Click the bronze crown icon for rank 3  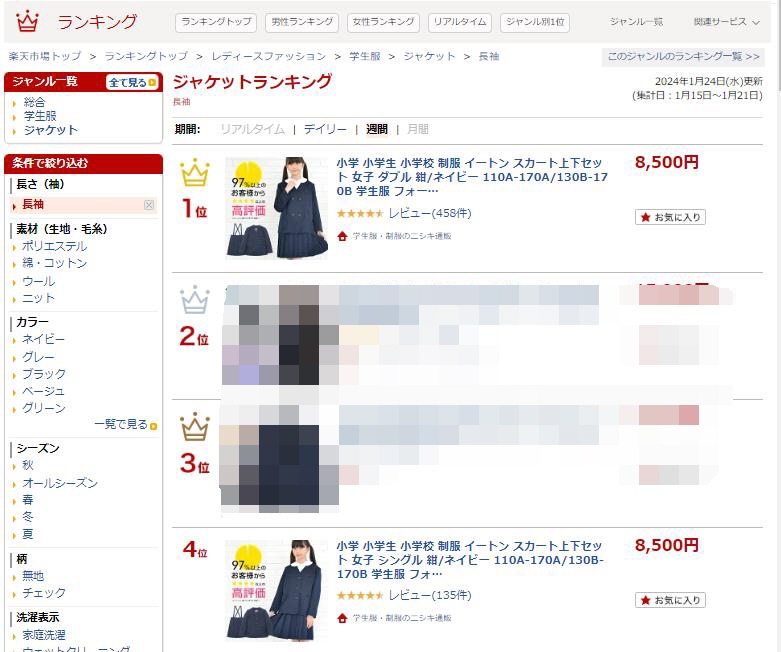click(x=195, y=427)
